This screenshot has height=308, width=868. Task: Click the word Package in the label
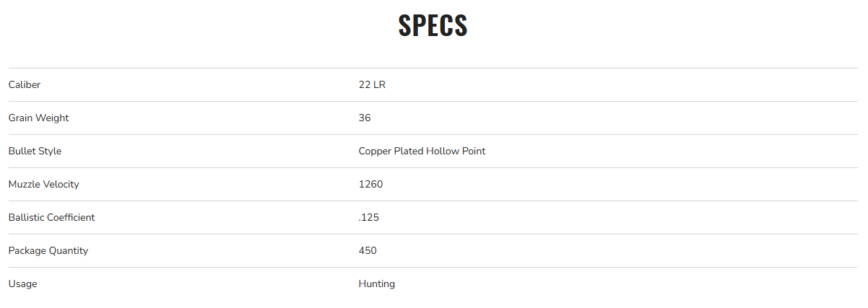click(27, 251)
